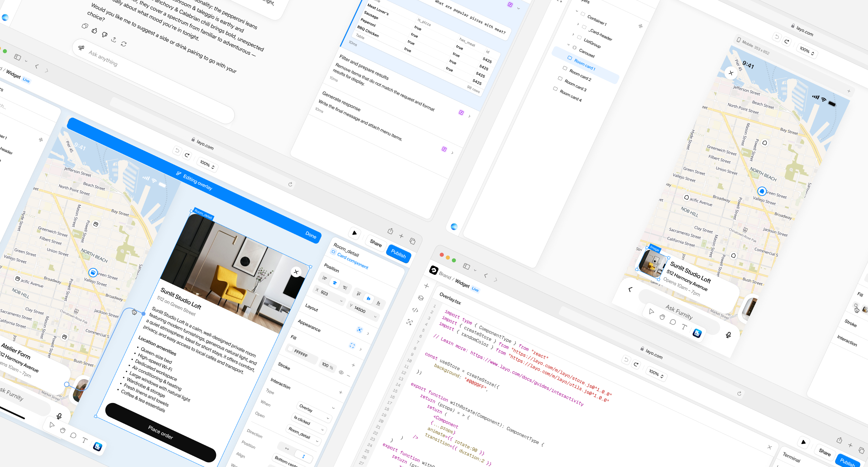Image resolution: width=868 pixels, height=467 pixels.
Task: Toggle fill visibility eye icon
Action: tap(341, 372)
